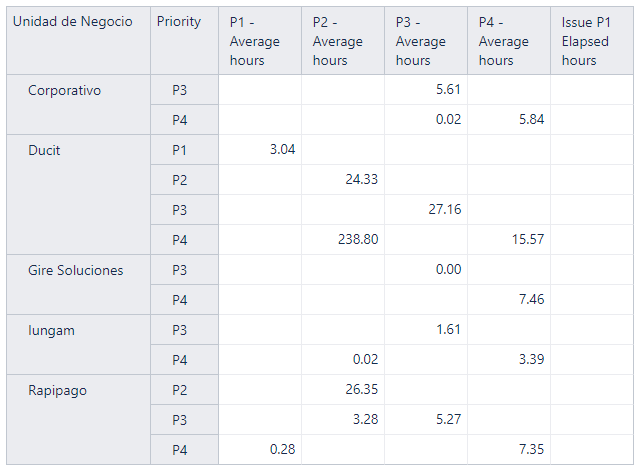Select the 15.57 value cell

[x=509, y=239]
